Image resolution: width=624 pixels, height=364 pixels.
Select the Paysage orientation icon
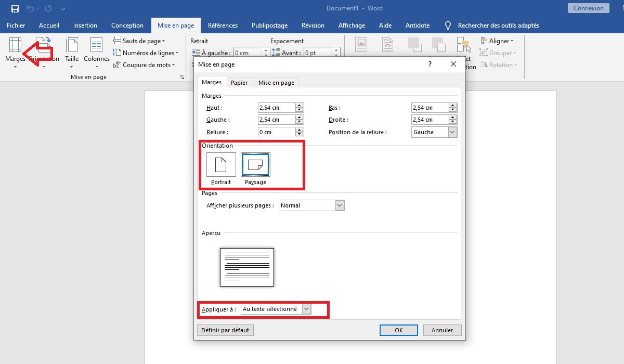point(255,165)
